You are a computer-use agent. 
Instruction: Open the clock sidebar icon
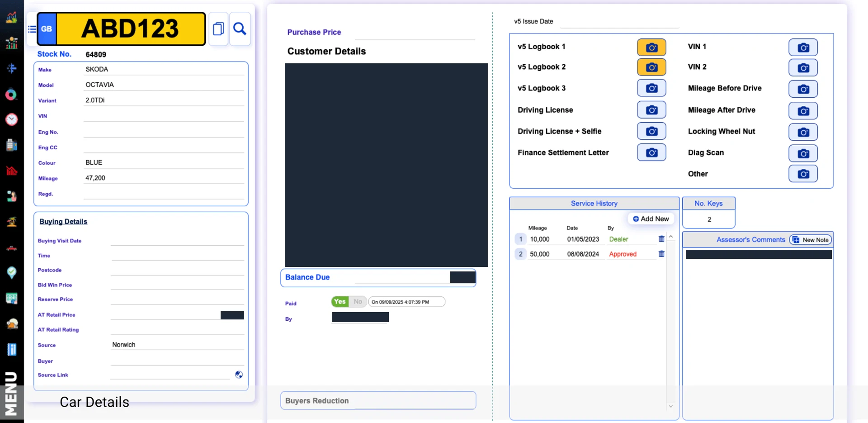pos(11,119)
